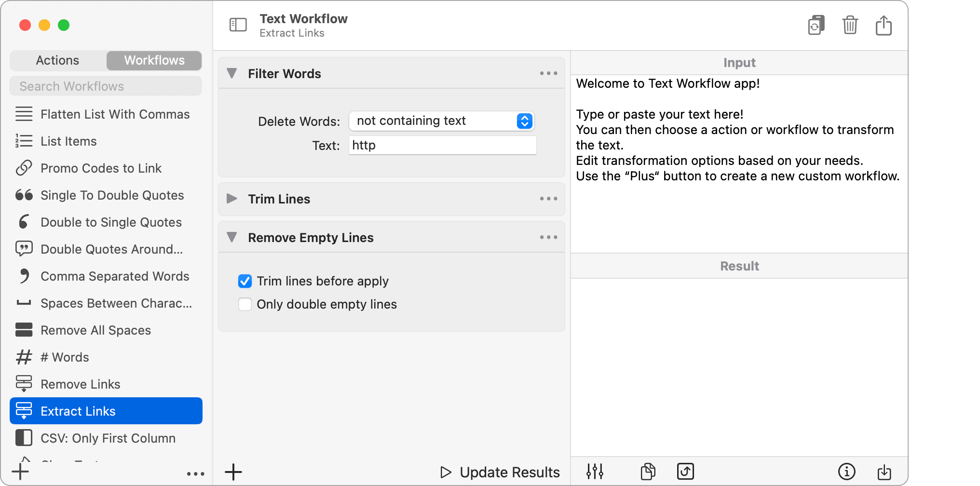Enable Only double empty lines checkbox
The width and height of the screenshot is (980, 486).
245,304
